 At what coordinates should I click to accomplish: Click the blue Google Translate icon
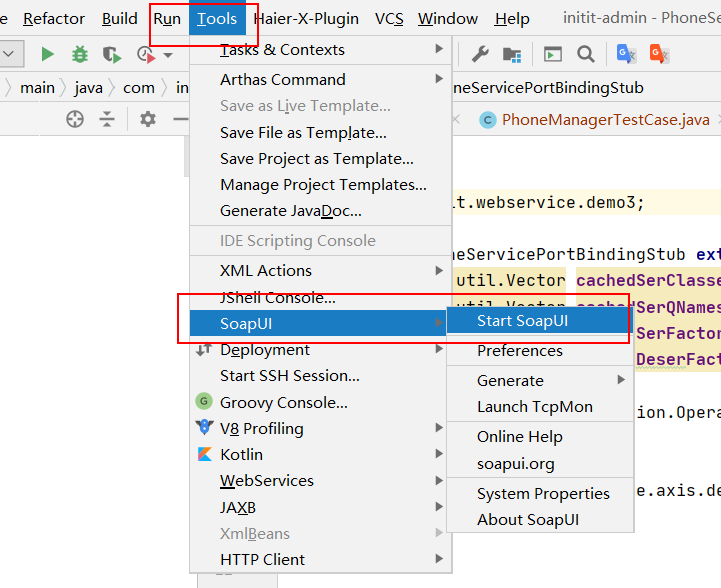tap(626, 54)
